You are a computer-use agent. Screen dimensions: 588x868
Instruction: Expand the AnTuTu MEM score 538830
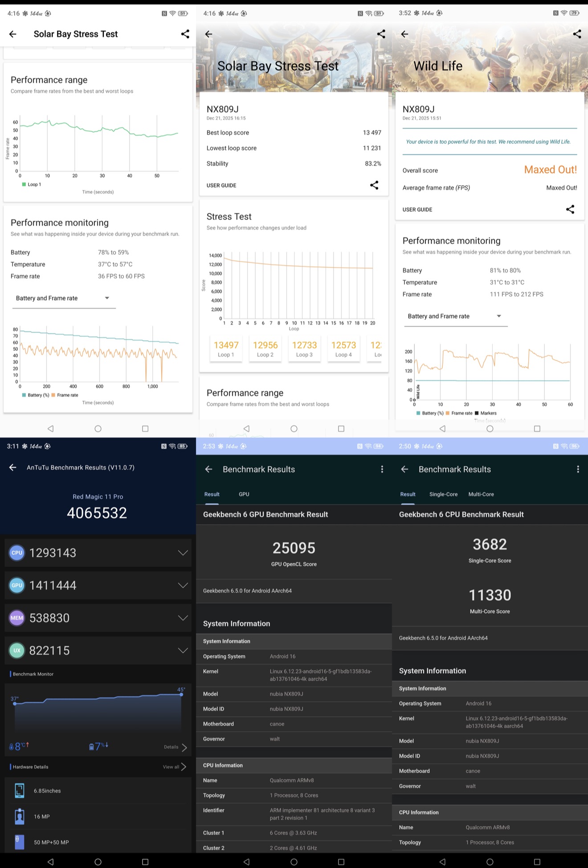[x=98, y=618]
